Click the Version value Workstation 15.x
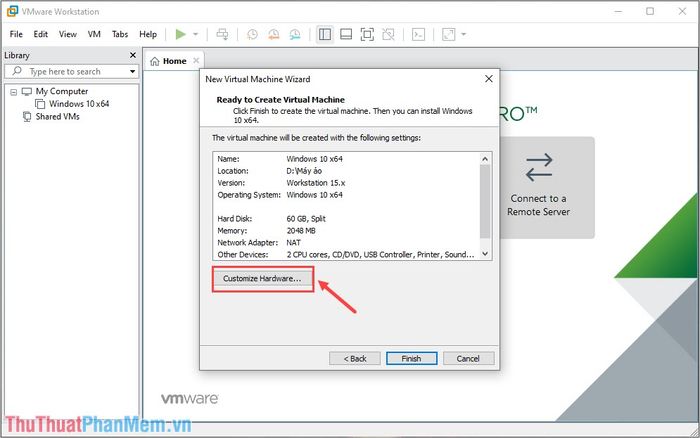This screenshot has width=700, height=438. click(x=316, y=183)
